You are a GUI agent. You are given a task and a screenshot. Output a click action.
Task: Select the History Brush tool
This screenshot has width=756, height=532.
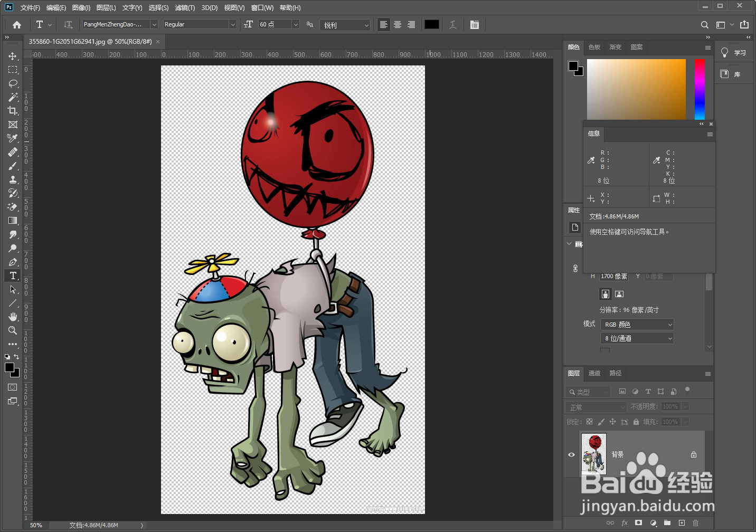coord(13,193)
